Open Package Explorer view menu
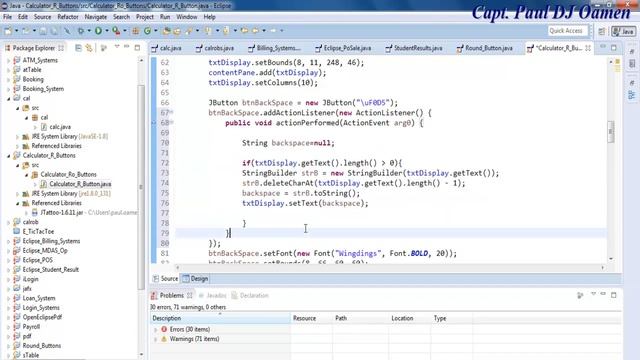640x360 pixels. tap(117, 47)
